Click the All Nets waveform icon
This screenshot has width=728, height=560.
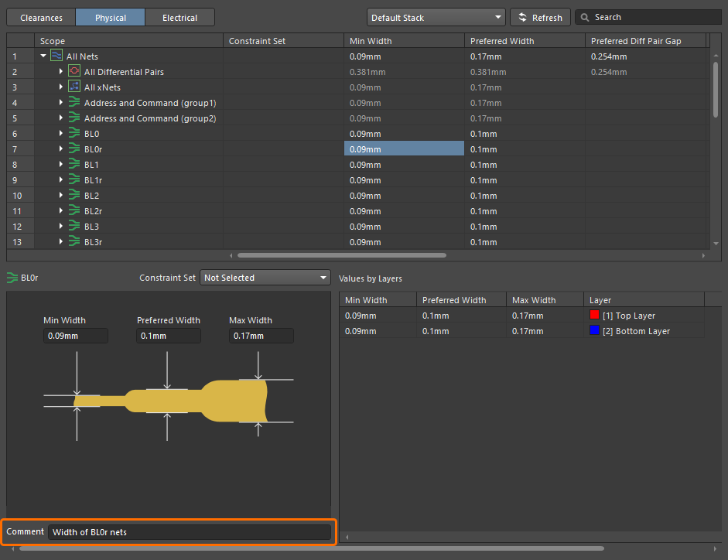coord(56,56)
